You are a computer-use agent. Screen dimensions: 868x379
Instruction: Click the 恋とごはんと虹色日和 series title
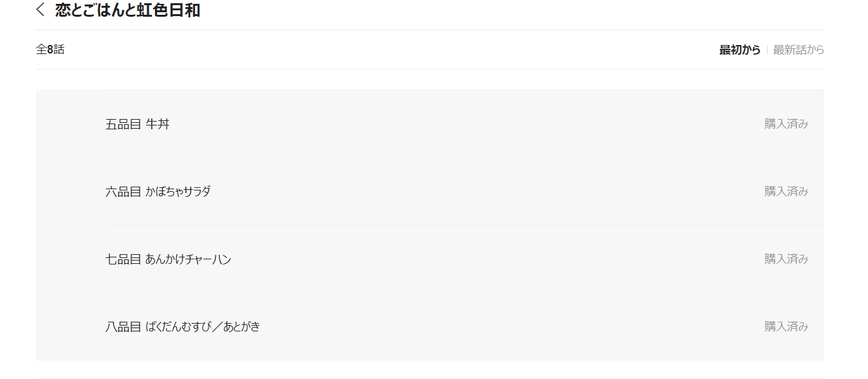coord(127,10)
